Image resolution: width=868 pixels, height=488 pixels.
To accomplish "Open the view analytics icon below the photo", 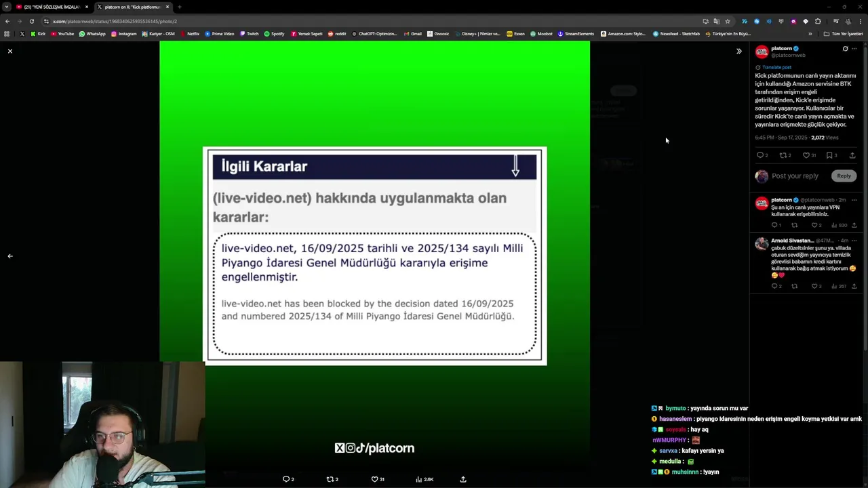I will click(419, 479).
